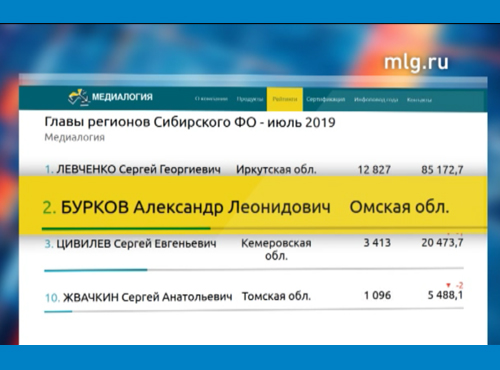500x370 pixels.
Task: Select 'ЖВАЧКИН Сергей Анатольевич' name
Action: click(x=148, y=297)
